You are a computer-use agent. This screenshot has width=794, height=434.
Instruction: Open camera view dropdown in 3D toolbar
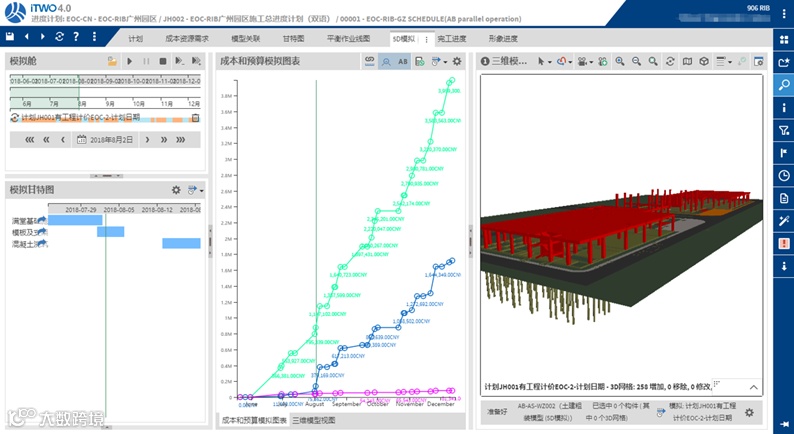(585, 61)
